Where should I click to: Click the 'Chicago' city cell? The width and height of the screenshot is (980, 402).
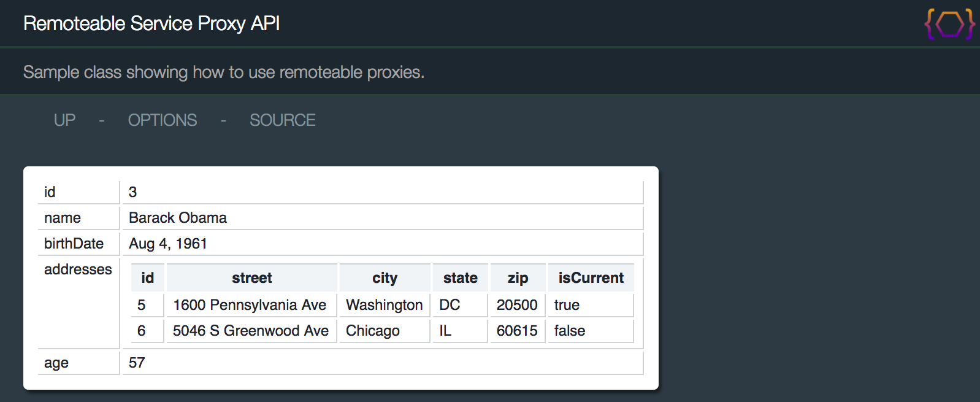[373, 331]
